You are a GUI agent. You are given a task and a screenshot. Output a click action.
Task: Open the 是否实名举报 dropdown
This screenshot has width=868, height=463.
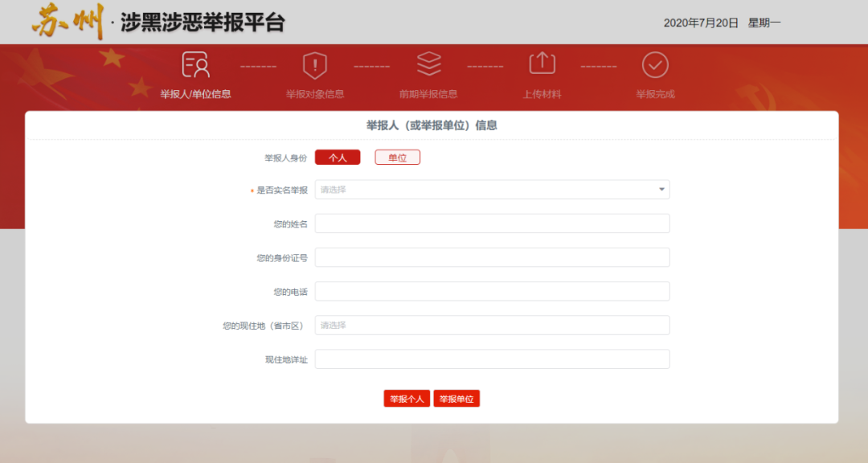[492, 190]
